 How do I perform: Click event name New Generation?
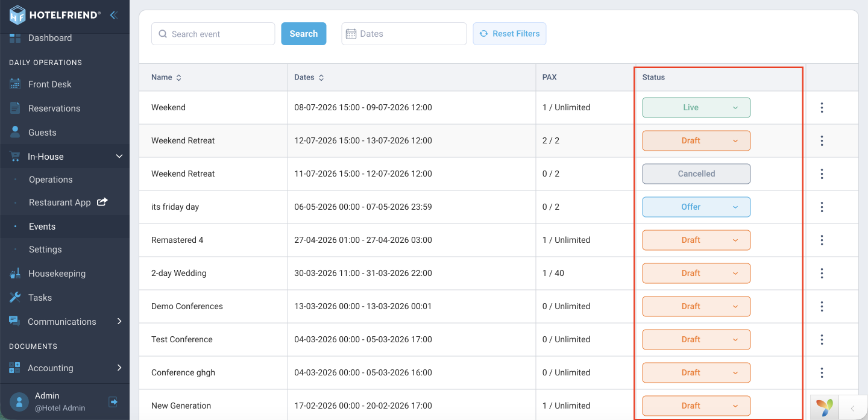tap(181, 406)
